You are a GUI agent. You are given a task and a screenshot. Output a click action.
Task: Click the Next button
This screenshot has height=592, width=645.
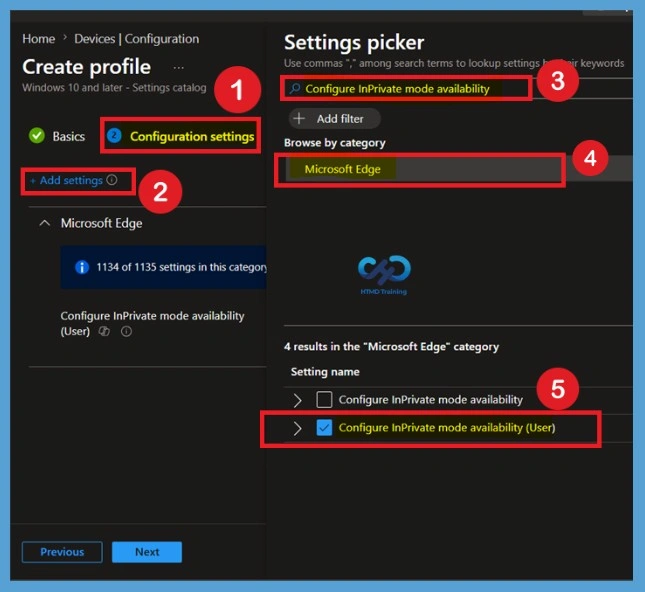pyautogui.click(x=147, y=552)
